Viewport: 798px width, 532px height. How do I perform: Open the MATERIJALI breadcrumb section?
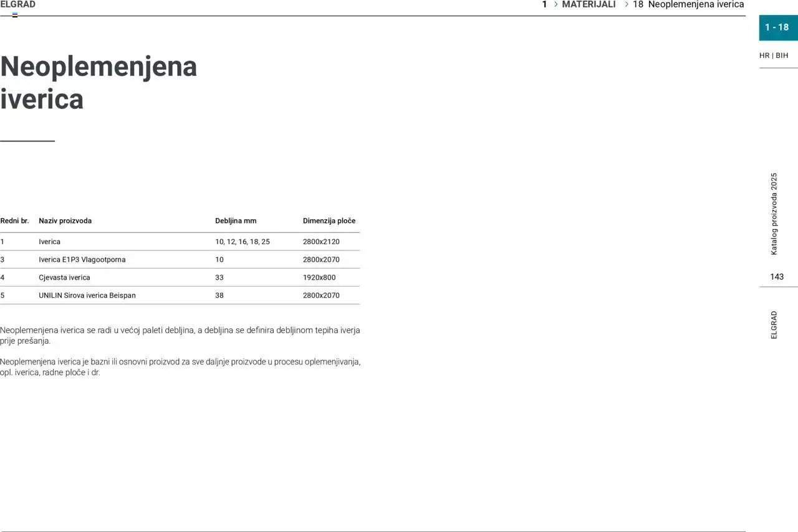(589, 4)
